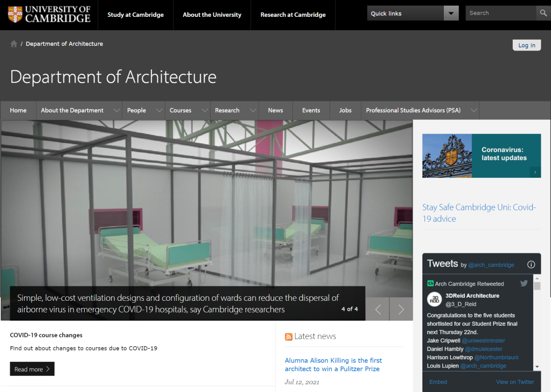Click the carousel caption about ventilation designs

point(178,303)
